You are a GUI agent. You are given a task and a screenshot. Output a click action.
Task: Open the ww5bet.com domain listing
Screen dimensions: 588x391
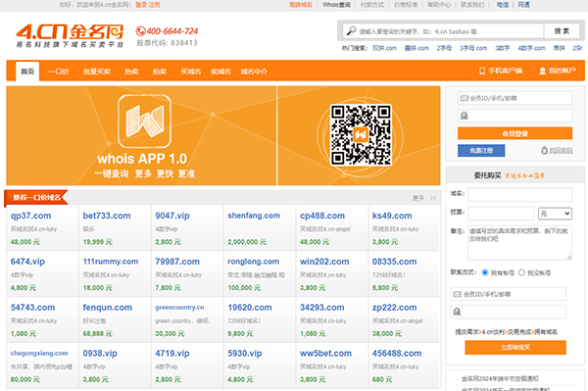pos(325,353)
